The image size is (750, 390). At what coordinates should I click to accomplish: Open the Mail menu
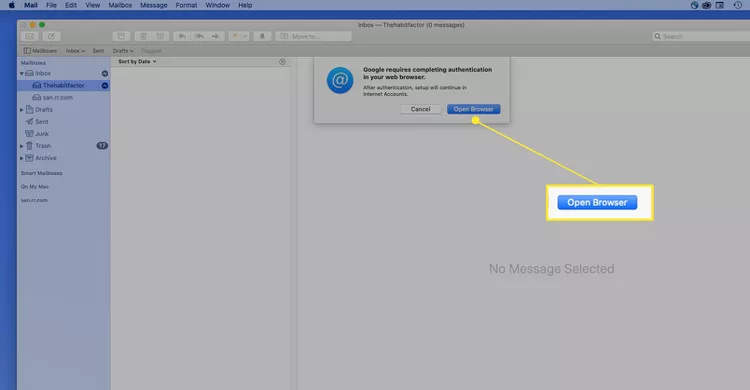click(x=31, y=5)
